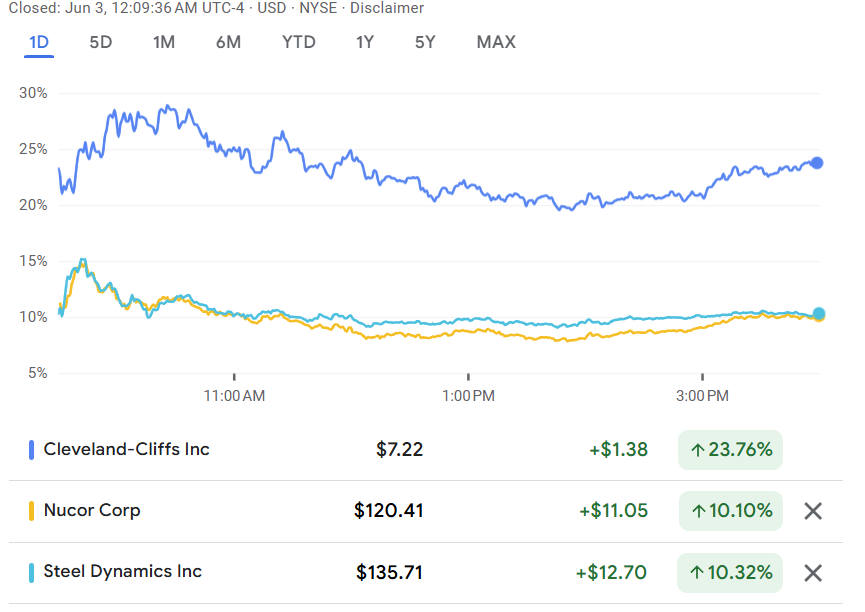Click Cleveland-Cliffs price $7.22

[x=399, y=450]
